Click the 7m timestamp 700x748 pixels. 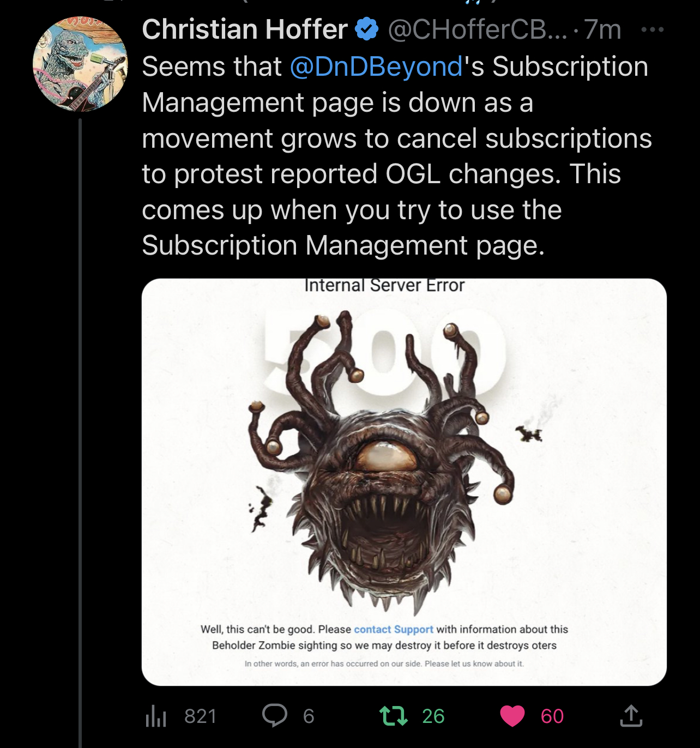[603, 29]
